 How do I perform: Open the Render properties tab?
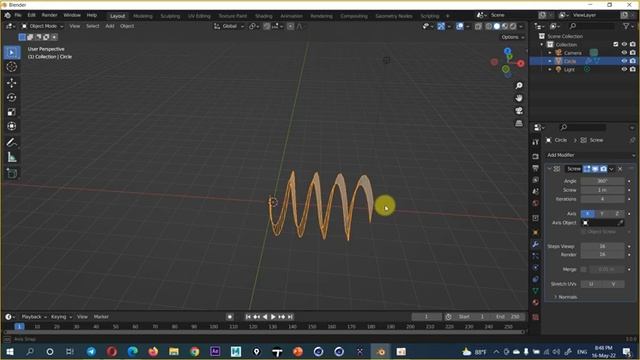(x=536, y=157)
